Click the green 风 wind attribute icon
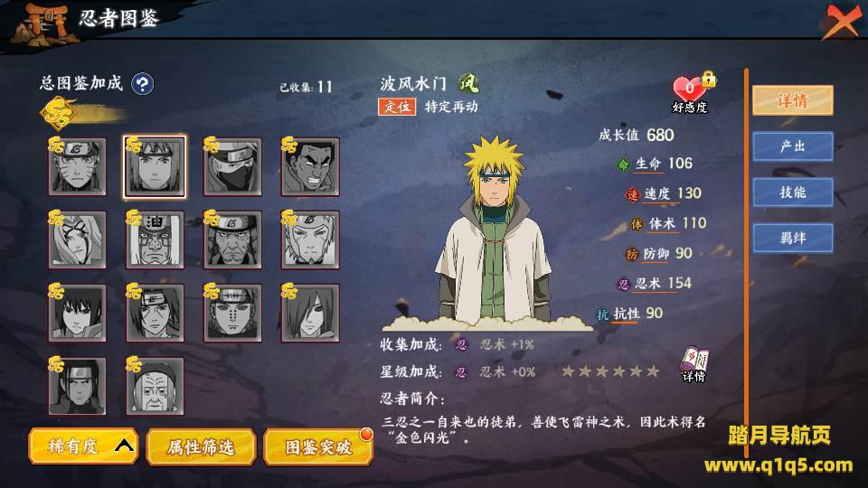The height and width of the screenshot is (488, 868). click(468, 84)
